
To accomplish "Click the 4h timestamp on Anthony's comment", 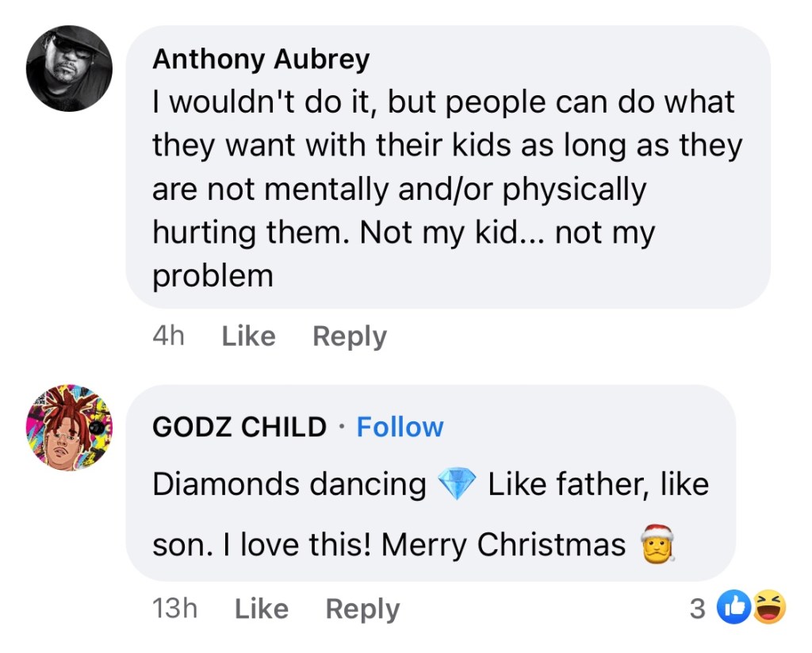I will pyautogui.click(x=167, y=336).
